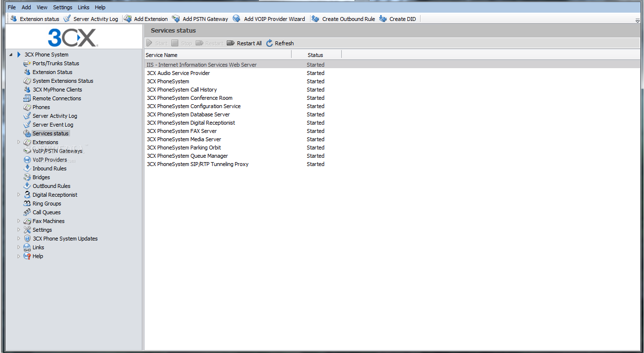The width and height of the screenshot is (644, 353).
Task: Select 3CX PhoneSystem Conference Room row
Action: [392, 98]
